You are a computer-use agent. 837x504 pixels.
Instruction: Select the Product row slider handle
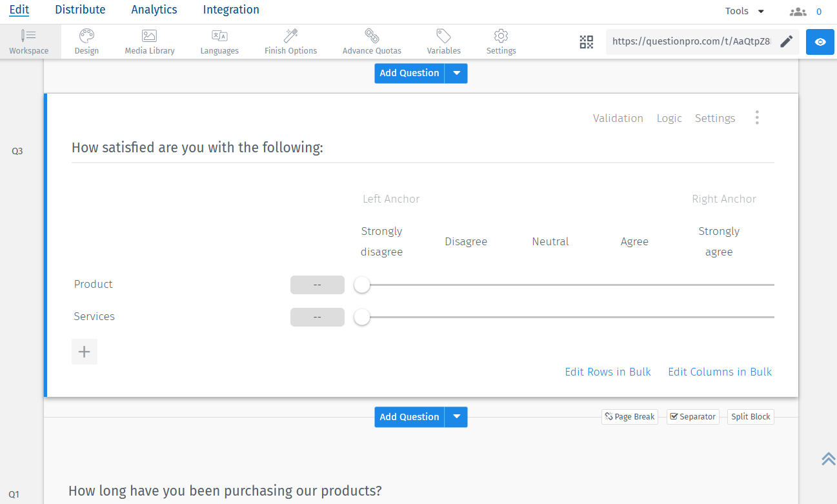coord(361,284)
